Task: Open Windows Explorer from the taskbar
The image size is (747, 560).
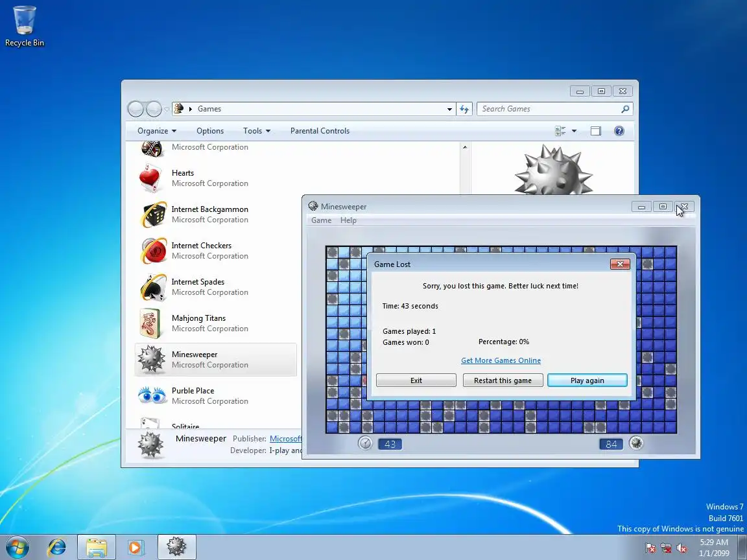Action: click(x=96, y=548)
